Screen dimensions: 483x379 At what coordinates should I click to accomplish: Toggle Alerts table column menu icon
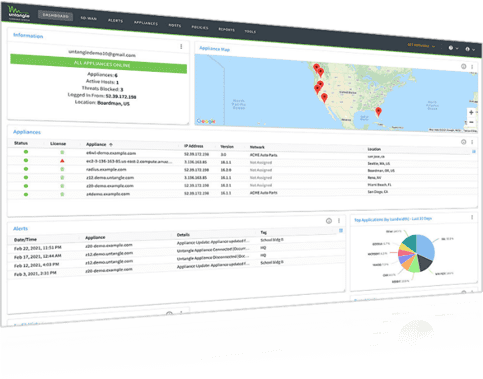(341, 230)
